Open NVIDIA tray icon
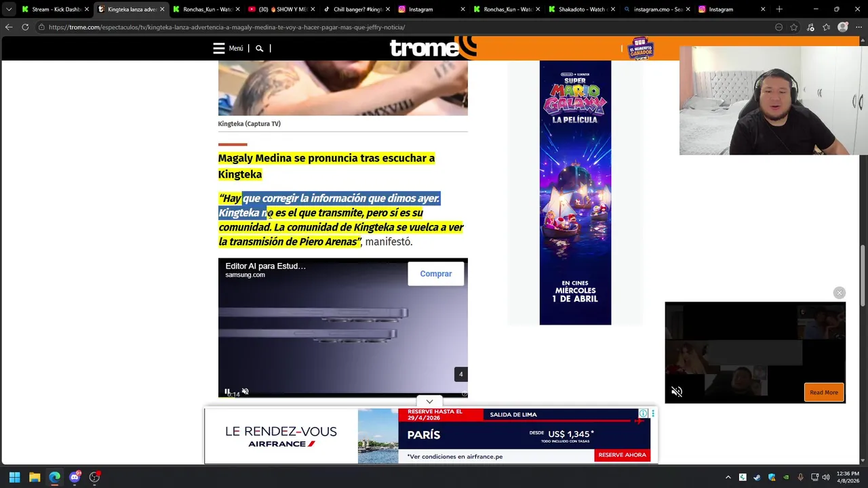Image resolution: width=868 pixels, height=488 pixels. coord(786,477)
